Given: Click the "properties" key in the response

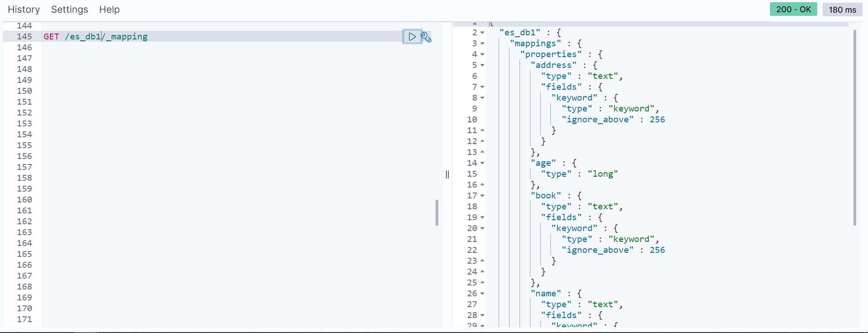Looking at the screenshot, I should pos(551,54).
